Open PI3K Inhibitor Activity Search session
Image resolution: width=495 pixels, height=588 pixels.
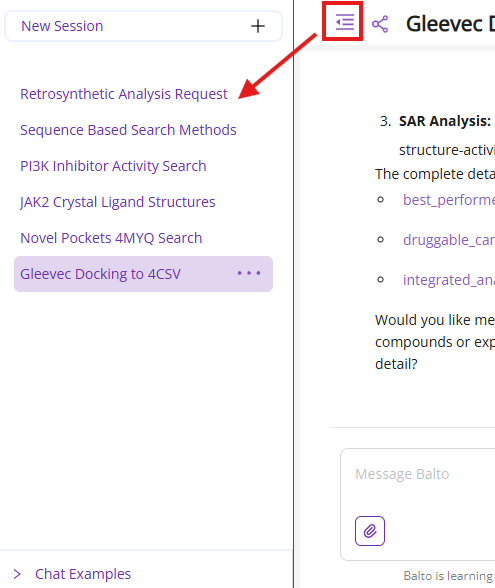pos(113,166)
